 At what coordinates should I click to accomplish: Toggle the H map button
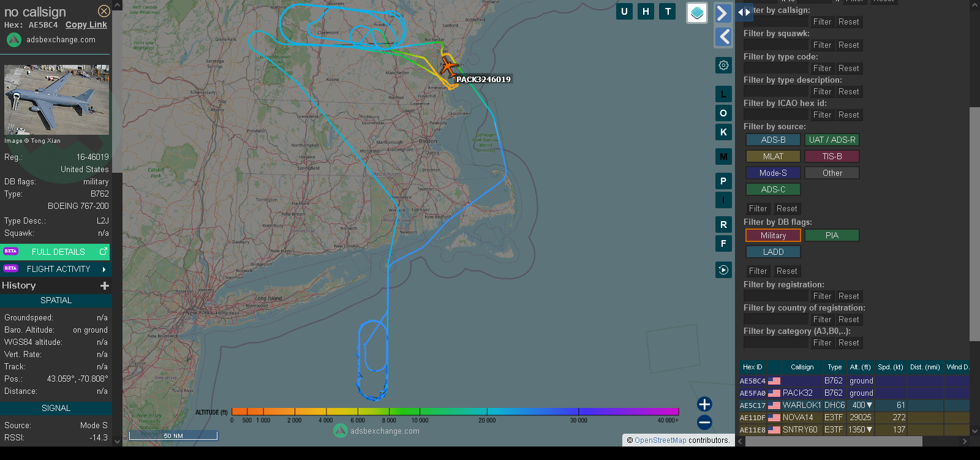(646, 11)
